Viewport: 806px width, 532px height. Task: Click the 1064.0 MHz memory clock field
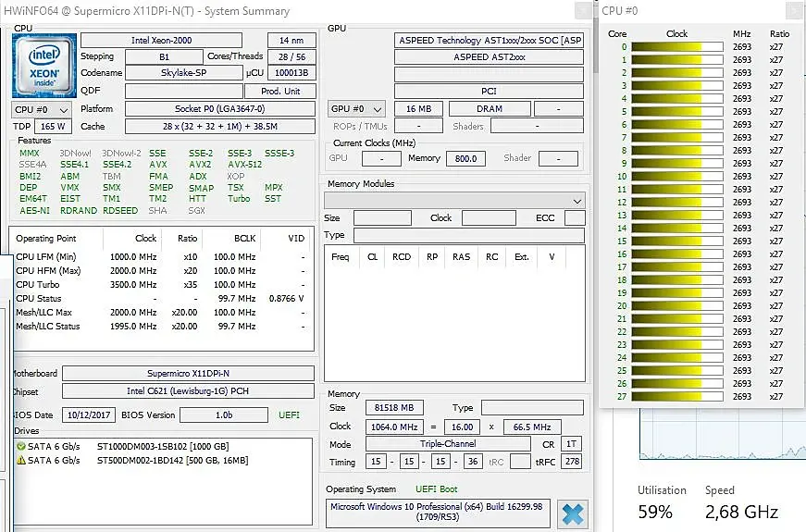(x=394, y=427)
